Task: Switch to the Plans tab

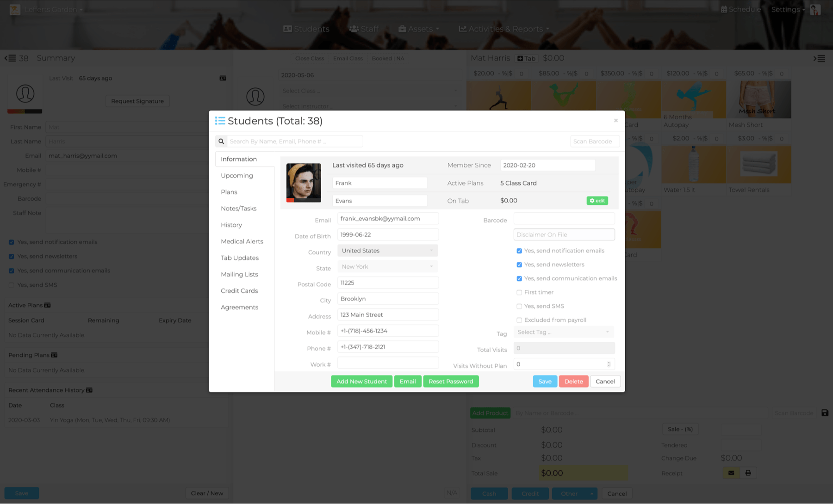Action: (x=229, y=192)
